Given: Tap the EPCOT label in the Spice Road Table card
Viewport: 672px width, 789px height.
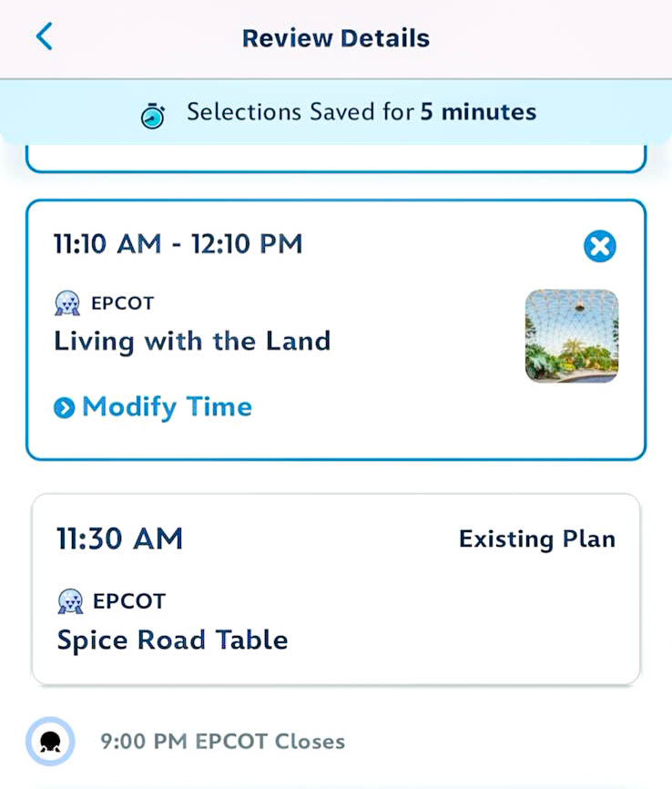Looking at the screenshot, I should 128,601.
